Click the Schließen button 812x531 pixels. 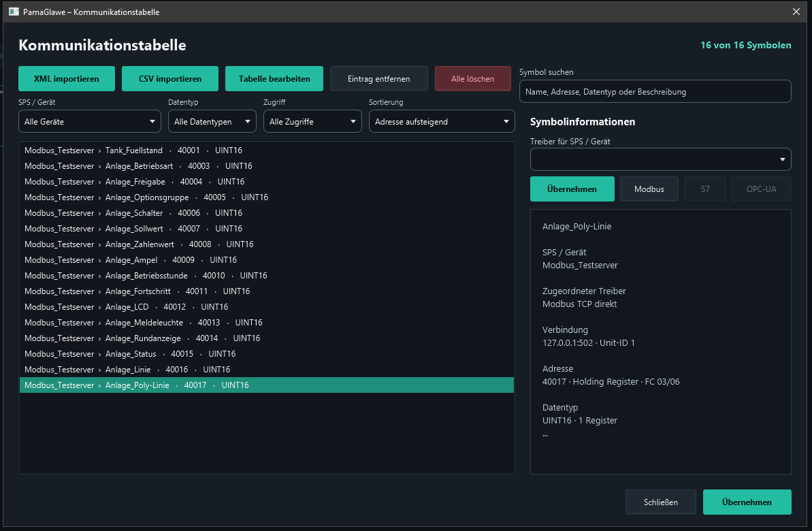(661, 502)
